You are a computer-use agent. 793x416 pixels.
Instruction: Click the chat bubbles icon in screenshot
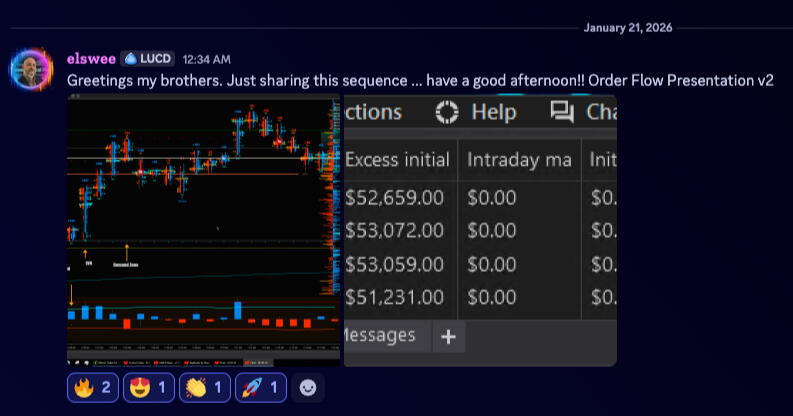coord(561,112)
